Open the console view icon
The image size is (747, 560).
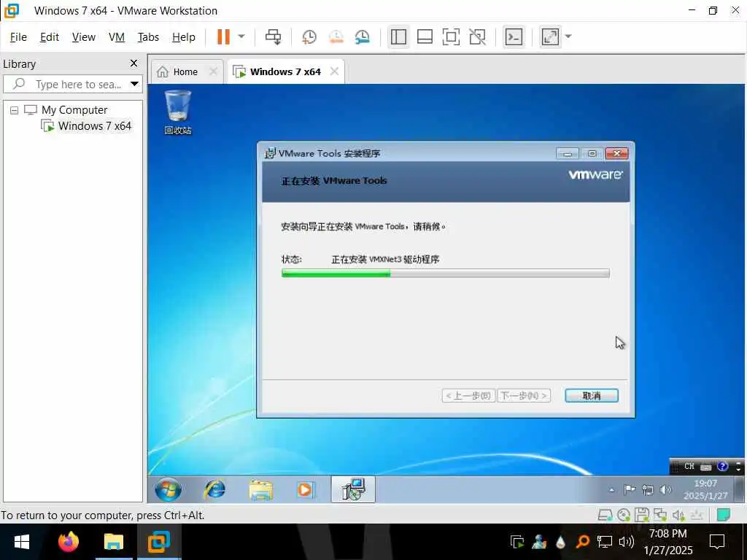[x=514, y=36]
